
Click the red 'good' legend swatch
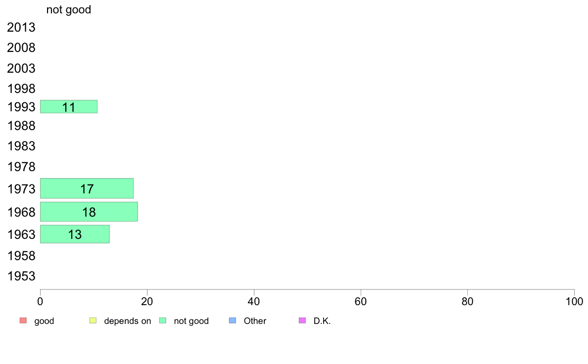(23, 320)
